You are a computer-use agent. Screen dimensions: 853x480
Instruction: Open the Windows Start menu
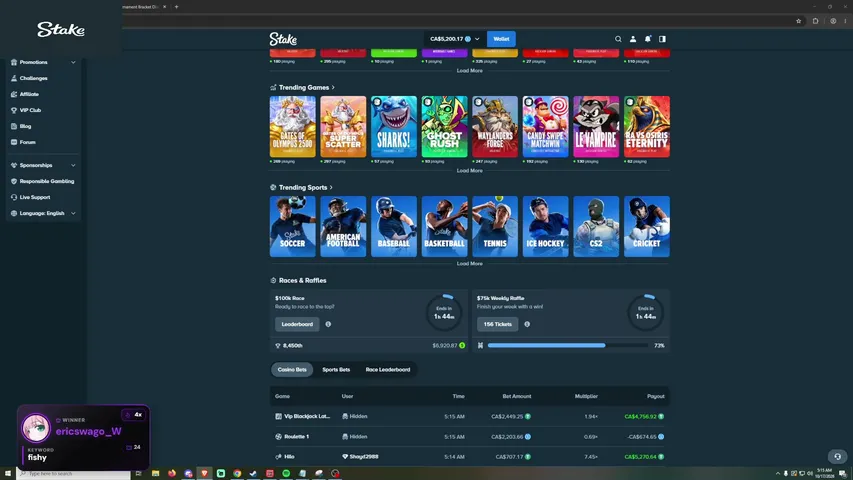[x=8, y=473]
